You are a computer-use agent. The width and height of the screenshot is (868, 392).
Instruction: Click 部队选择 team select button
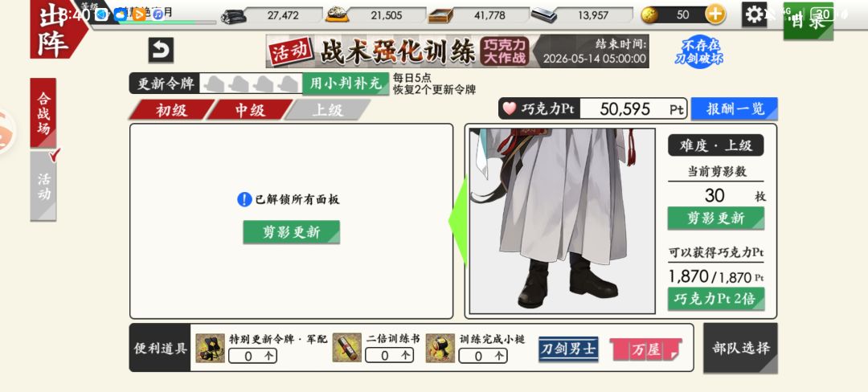coord(741,349)
